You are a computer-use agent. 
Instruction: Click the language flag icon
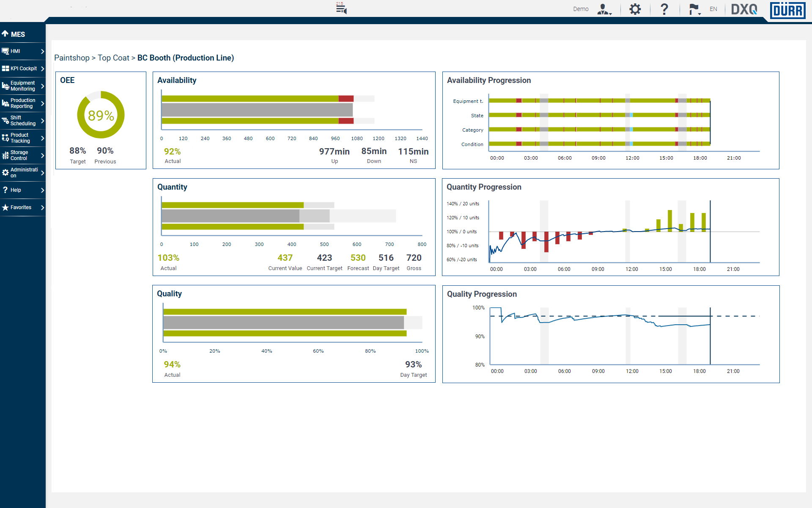(x=694, y=9)
